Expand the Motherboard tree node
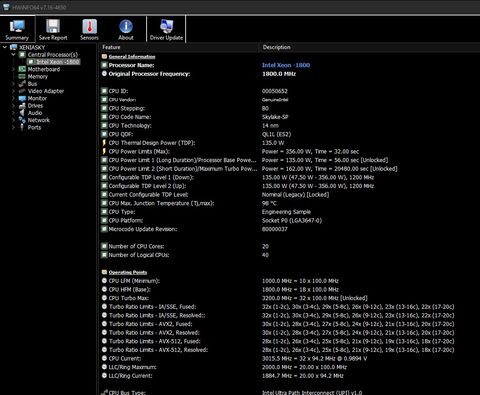Viewport: 480px width, 395px height. coord(13,69)
